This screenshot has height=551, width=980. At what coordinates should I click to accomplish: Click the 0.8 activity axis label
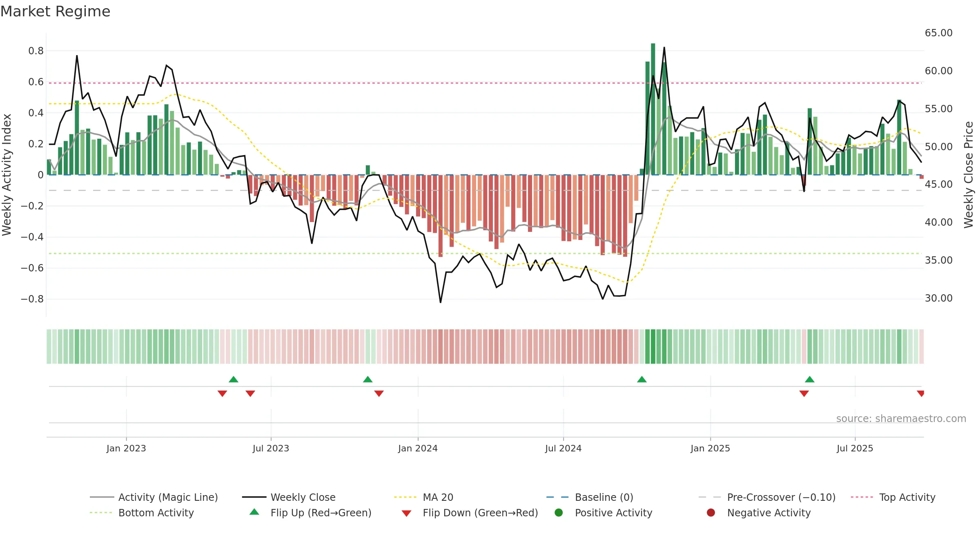point(36,51)
